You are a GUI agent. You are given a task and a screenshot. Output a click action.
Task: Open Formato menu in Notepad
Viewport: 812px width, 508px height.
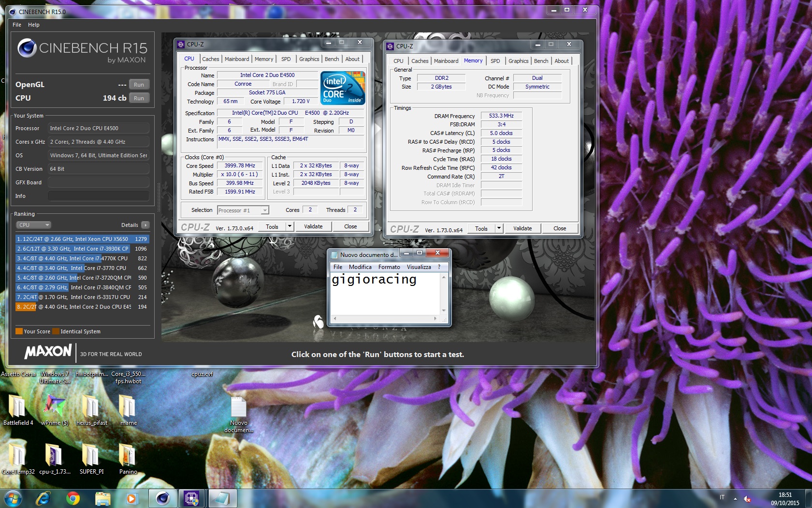(x=389, y=267)
